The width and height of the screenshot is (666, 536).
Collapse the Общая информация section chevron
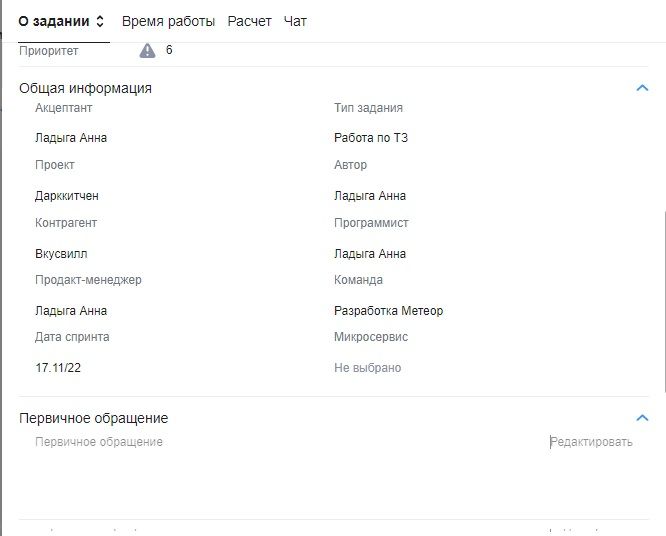642,88
